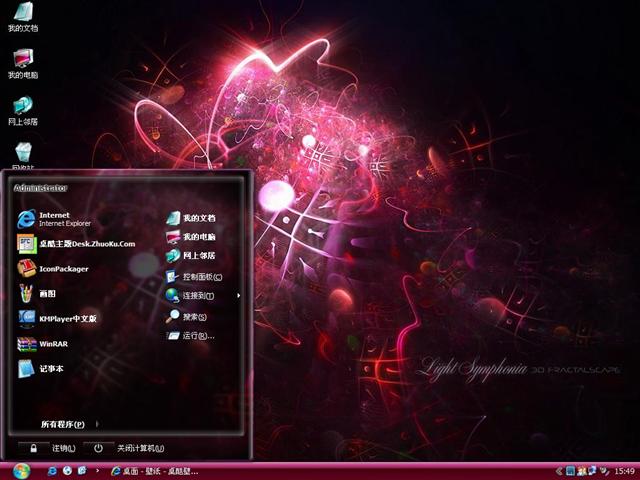Expand the quick launch overflow chevron
Viewport: 640px width, 480px height.
coord(97,471)
